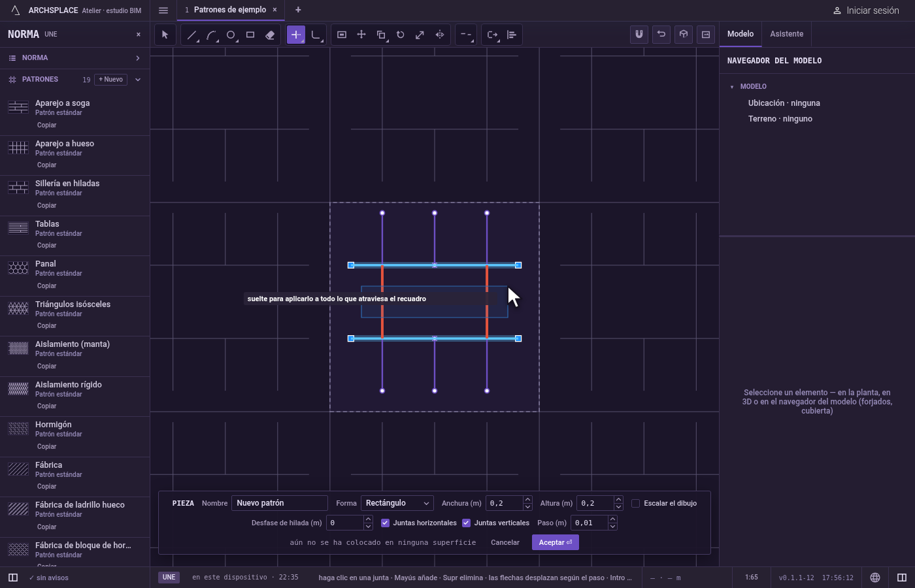Click the Nombre input field

pyautogui.click(x=280, y=503)
